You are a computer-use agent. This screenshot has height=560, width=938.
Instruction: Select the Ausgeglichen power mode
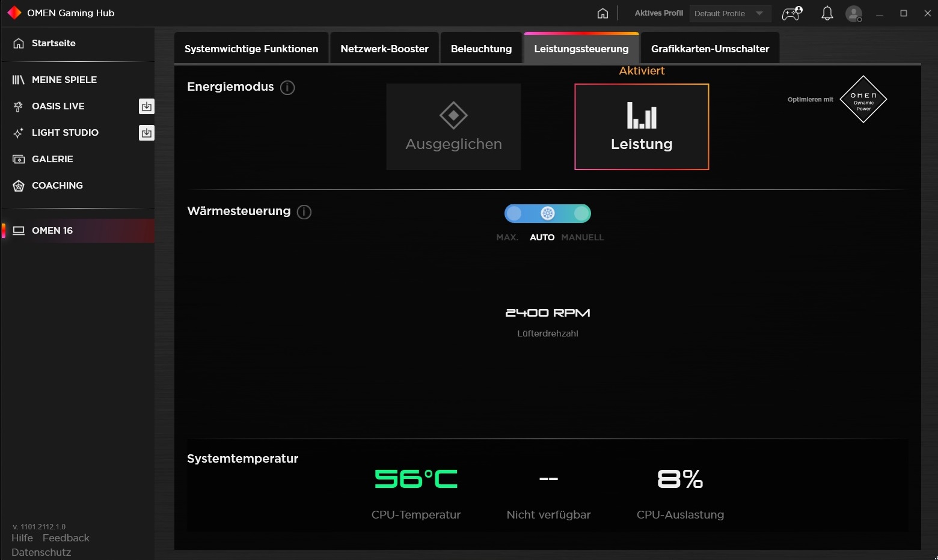[453, 127]
